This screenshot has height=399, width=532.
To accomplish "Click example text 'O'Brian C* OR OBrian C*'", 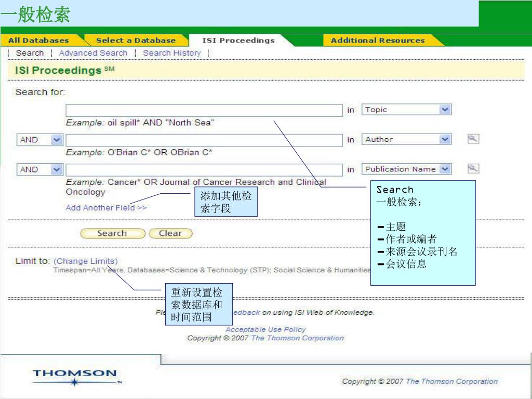I will point(160,152).
